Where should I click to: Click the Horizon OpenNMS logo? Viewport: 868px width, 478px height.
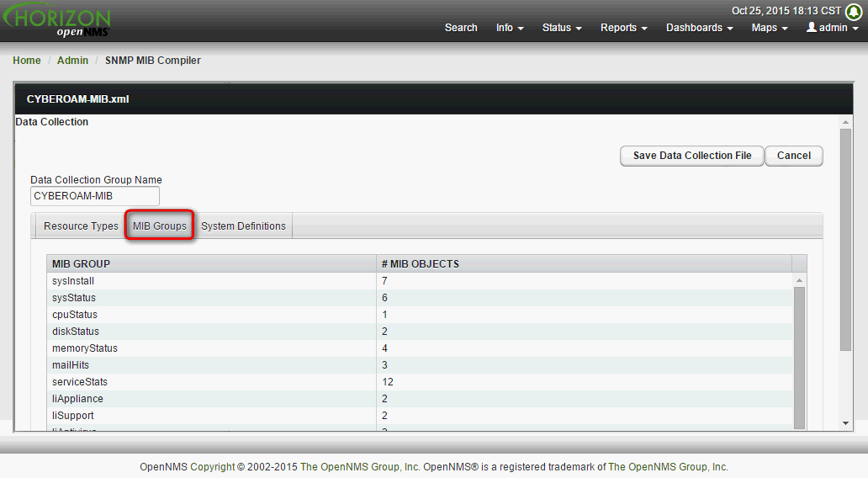pyautogui.click(x=57, y=20)
